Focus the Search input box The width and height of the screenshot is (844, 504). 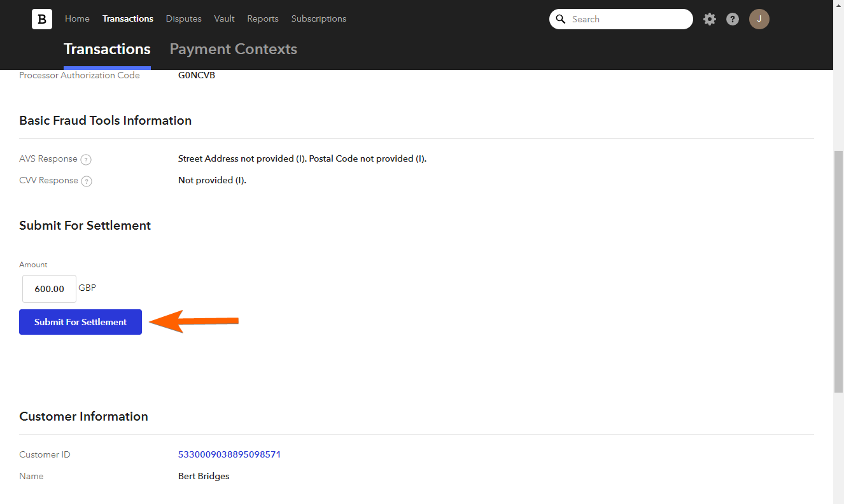pos(627,19)
